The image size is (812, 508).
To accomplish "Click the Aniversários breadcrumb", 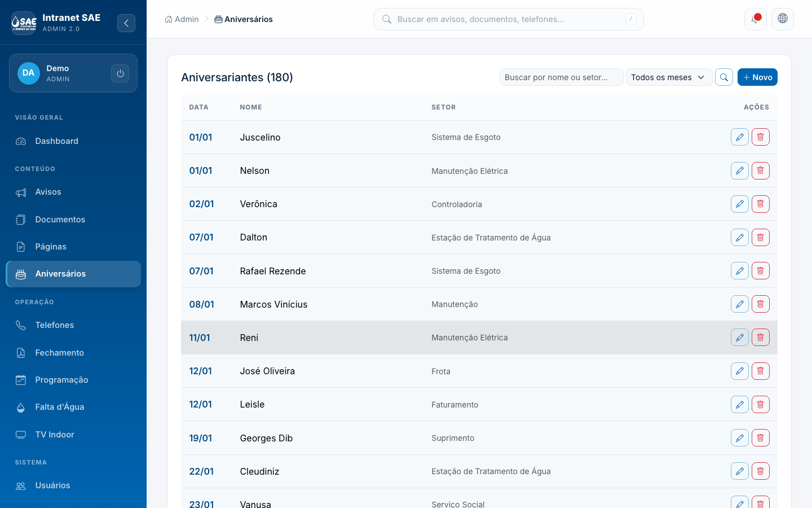I will click(244, 19).
